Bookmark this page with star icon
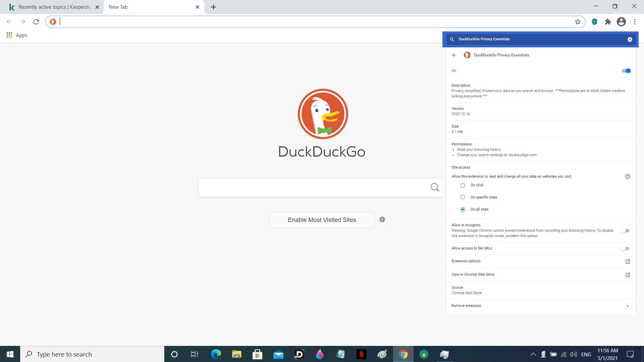 point(578,22)
